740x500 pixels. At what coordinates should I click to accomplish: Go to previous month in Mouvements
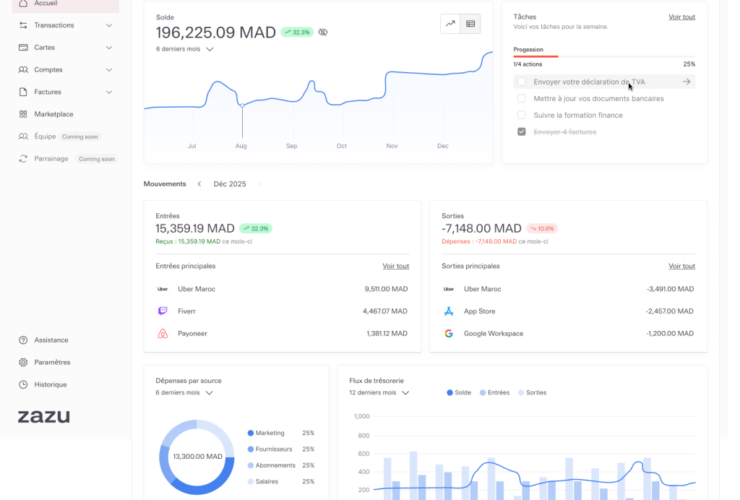click(x=199, y=184)
